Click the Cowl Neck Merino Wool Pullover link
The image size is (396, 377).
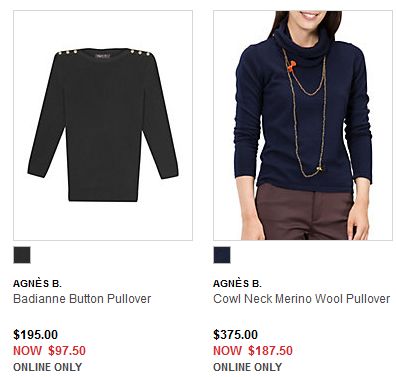[301, 299]
